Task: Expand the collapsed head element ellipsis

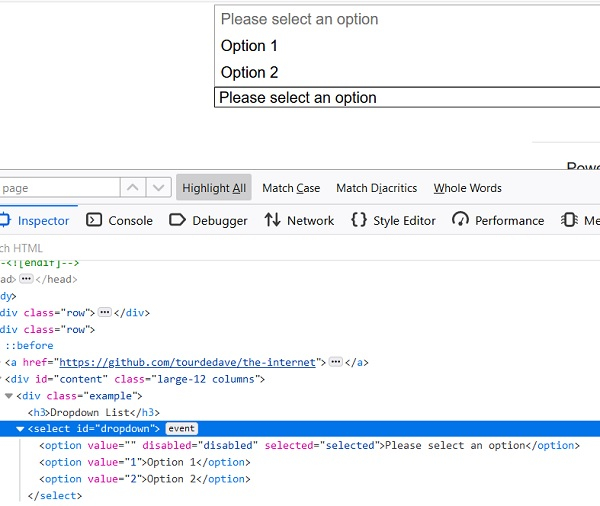Action: click(x=26, y=279)
